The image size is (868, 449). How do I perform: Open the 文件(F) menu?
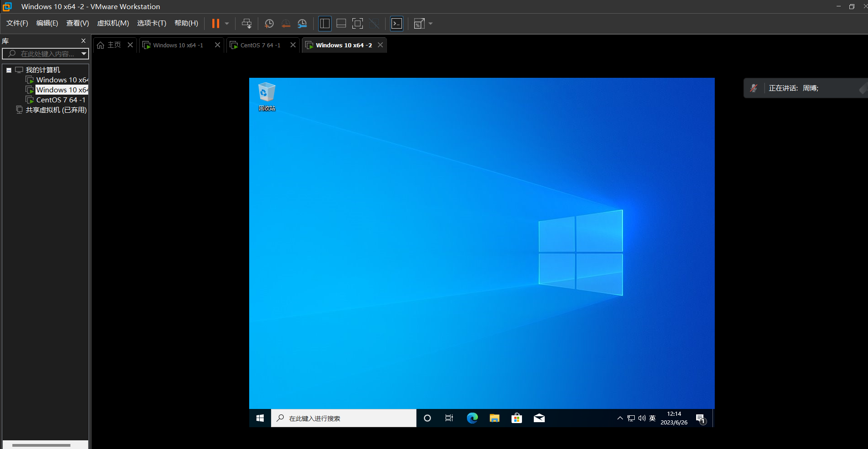coord(17,23)
